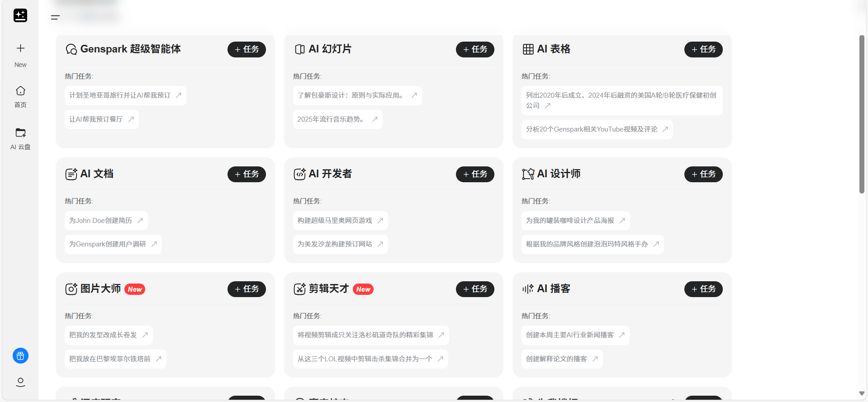Go to the 首页 home icon
Screen dimensions: 868x402
20,91
